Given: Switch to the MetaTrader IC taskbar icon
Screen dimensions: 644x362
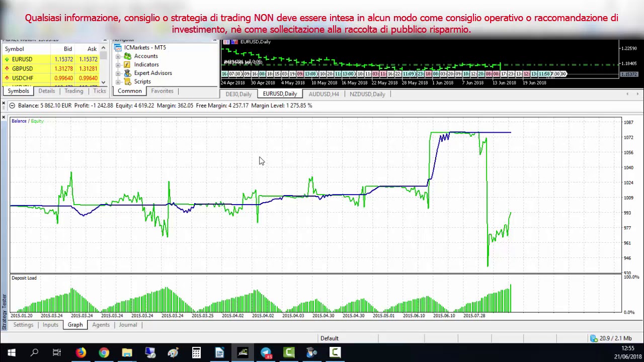Looking at the screenshot, I should pos(243,353).
